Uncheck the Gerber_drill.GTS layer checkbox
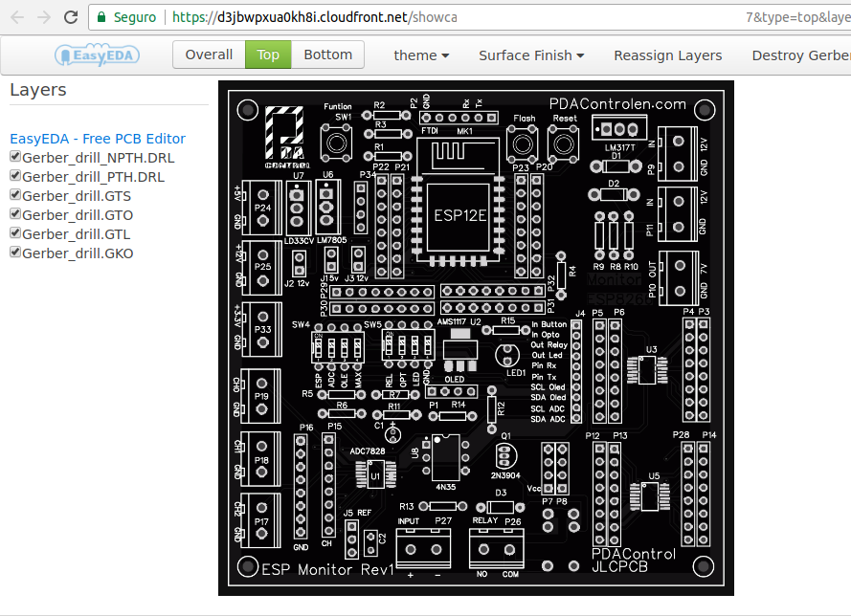The height and width of the screenshot is (616, 851). (x=15, y=195)
